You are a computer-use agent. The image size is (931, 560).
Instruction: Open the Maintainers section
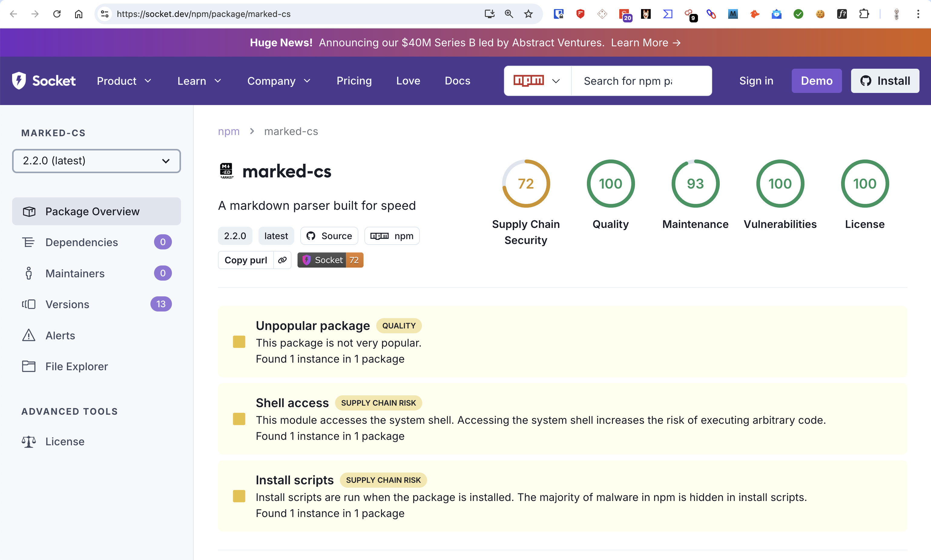96,273
